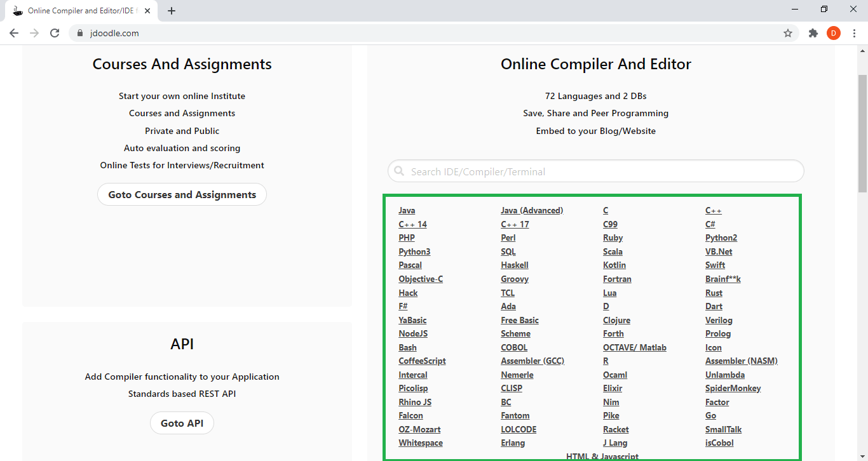
Task: Click the Goto API button
Action: click(182, 423)
